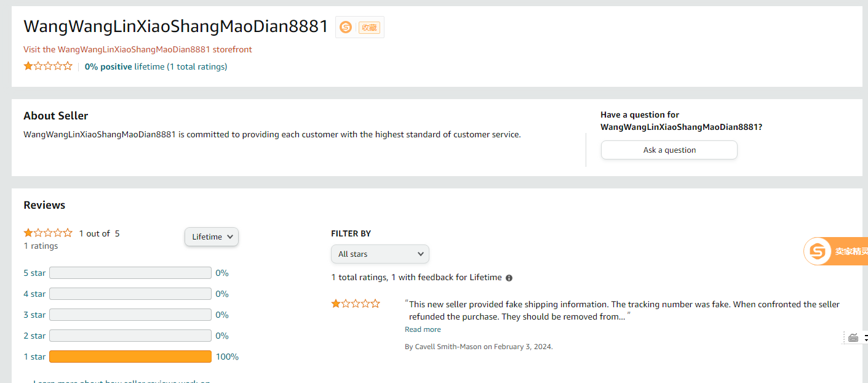Visit the WangWangLinXiaoShangMaoDian8881 storefront link

tap(138, 49)
